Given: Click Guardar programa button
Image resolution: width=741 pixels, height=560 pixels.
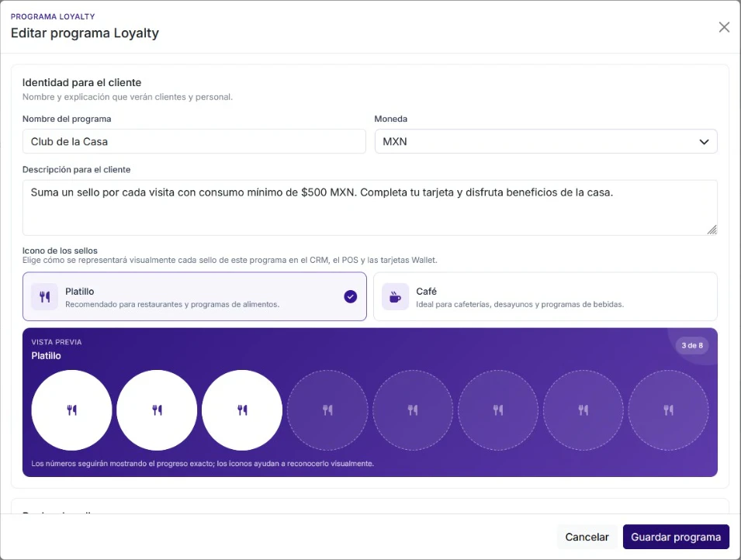Looking at the screenshot, I should tap(676, 537).
